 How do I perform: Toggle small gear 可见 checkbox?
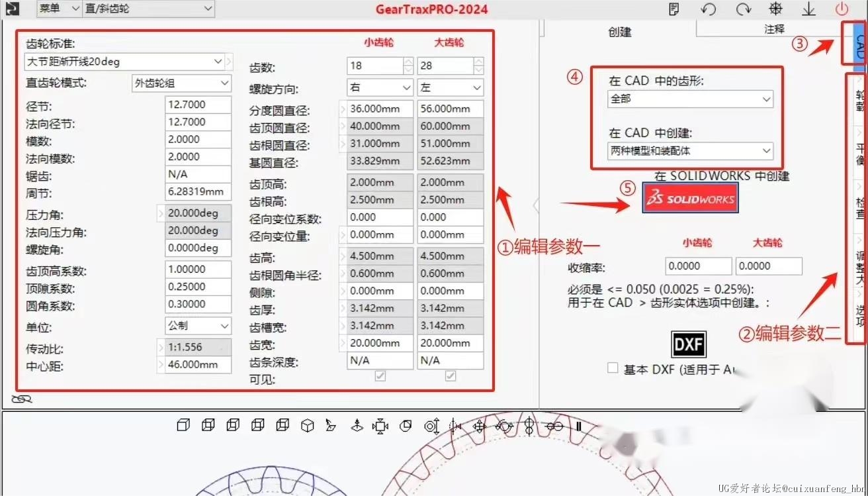380,375
